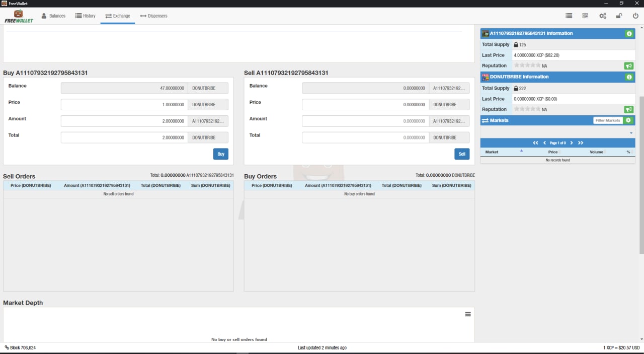Click the Buy button
Image resolution: width=644 pixels, height=354 pixels.
221,154
